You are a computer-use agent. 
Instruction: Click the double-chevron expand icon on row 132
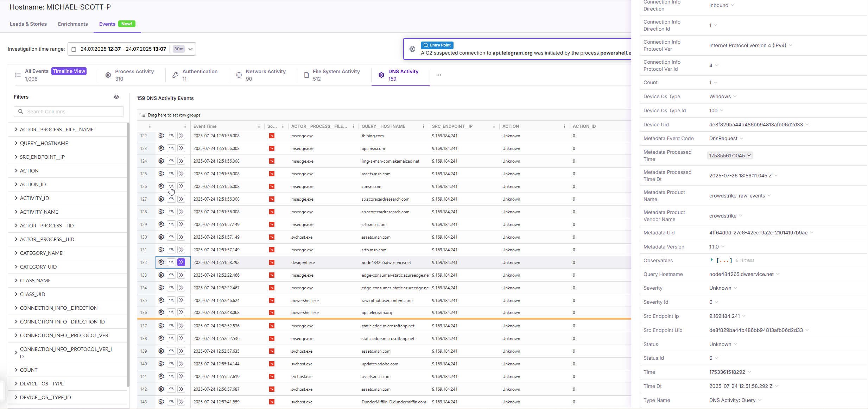(x=181, y=262)
